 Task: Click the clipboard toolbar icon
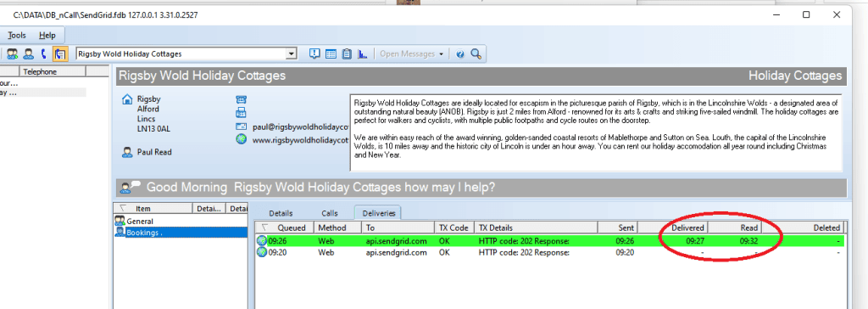(x=347, y=53)
